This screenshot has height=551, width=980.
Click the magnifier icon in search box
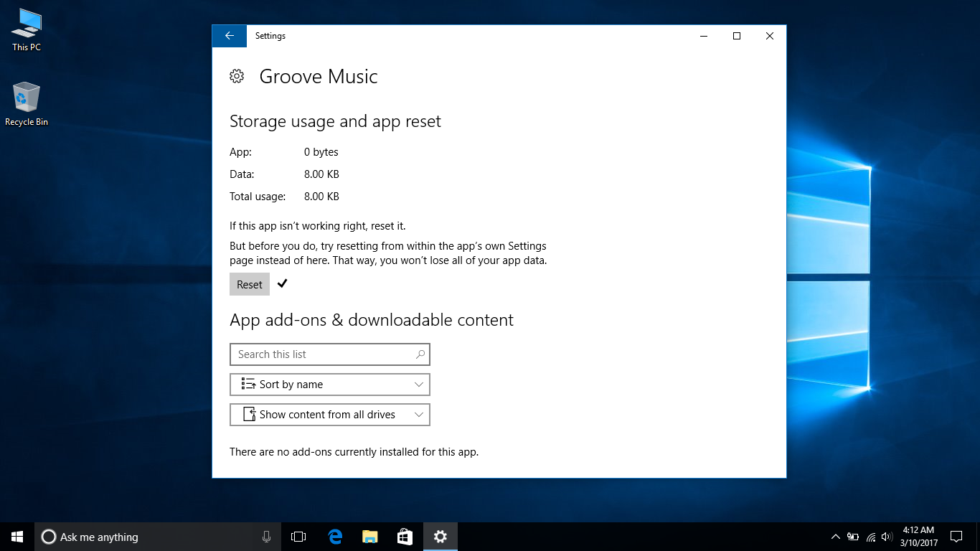tap(420, 354)
